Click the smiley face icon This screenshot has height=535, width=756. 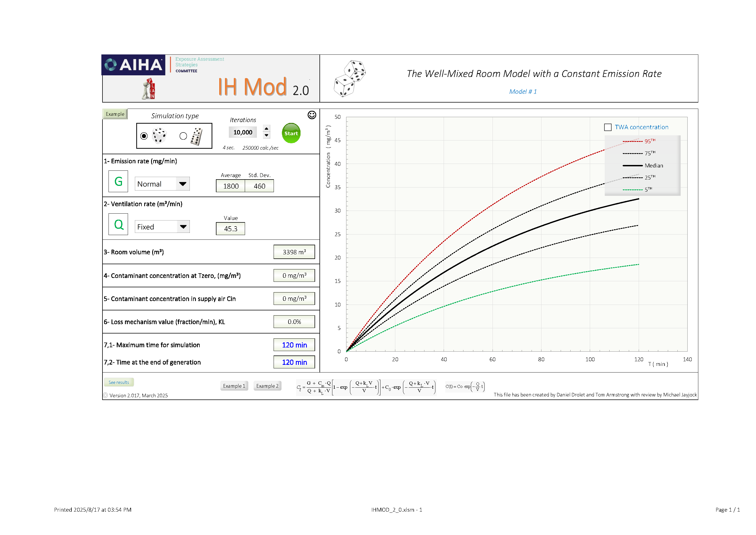[312, 115]
